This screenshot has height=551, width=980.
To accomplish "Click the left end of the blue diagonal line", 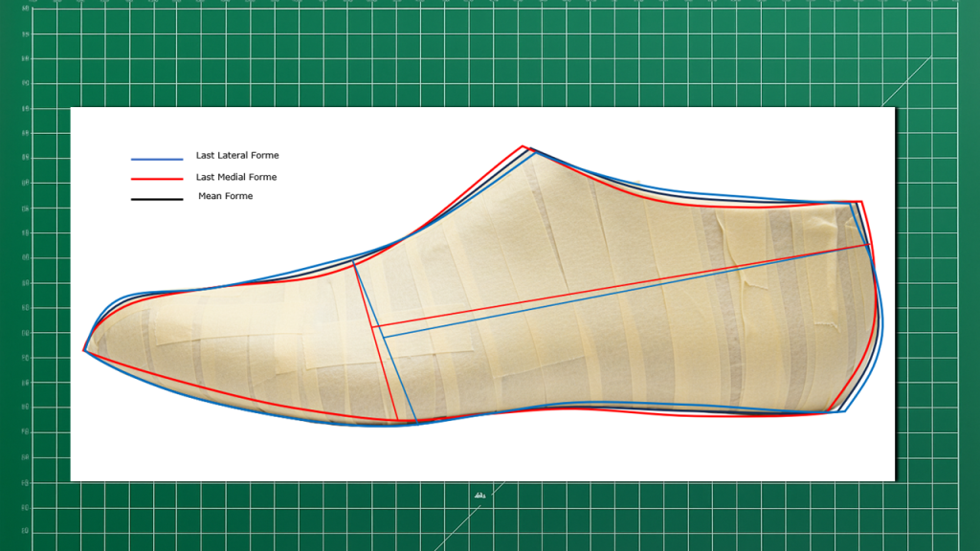I will 383,336.
